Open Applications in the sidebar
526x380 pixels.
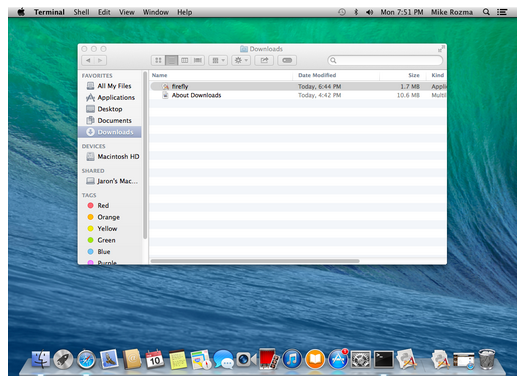click(x=111, y=98)
